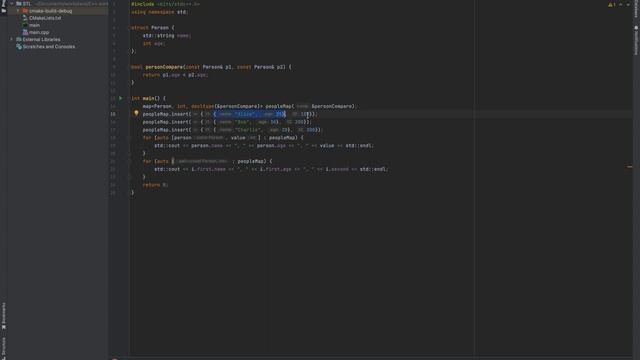
Task: Expand the External Libraries node
Action: 12,40
